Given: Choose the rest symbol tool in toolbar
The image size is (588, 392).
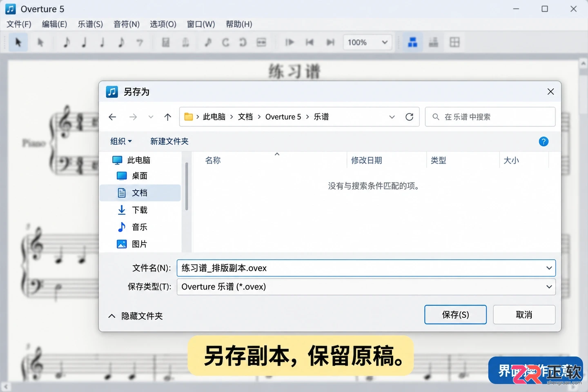Looking at the screenshot, I should tap(140, 42).
